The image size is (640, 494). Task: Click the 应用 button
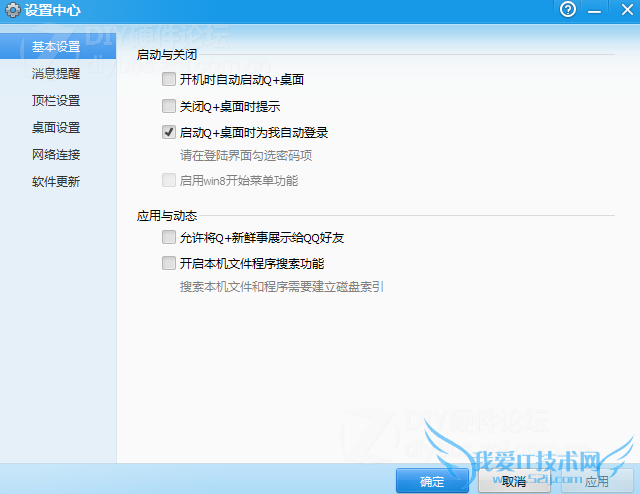pos(597,481)
